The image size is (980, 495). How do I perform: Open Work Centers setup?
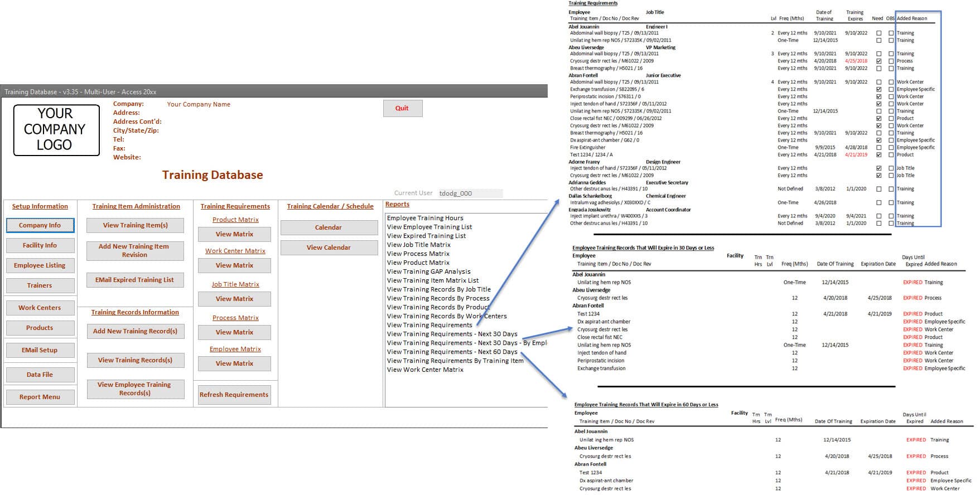point(40,308)
